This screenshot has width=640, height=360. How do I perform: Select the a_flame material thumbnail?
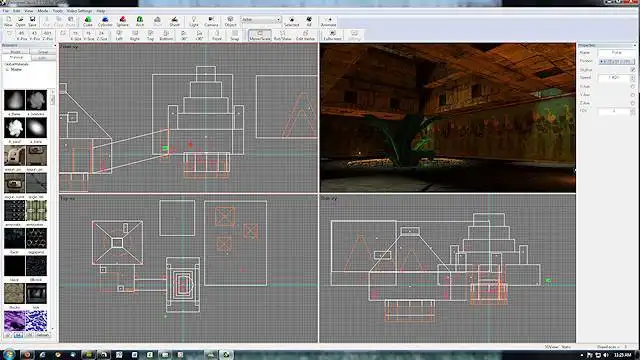click(x=14, y=100)
